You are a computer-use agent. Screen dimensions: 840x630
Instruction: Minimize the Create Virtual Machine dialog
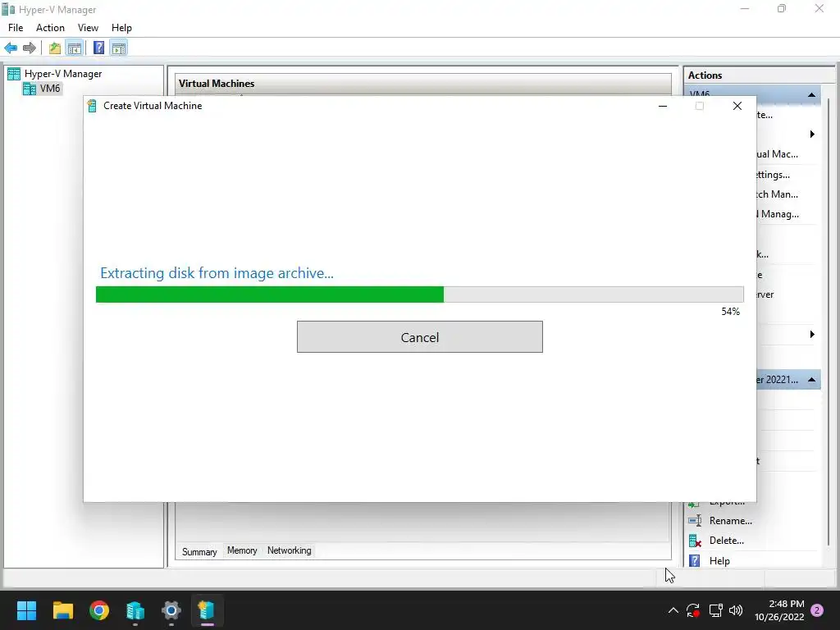[663, 106]
